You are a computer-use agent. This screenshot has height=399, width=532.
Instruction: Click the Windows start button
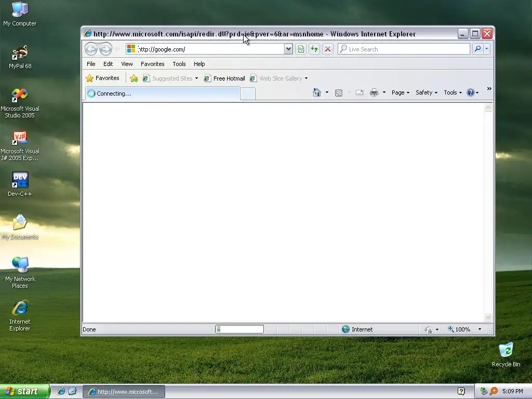point(25,391)
